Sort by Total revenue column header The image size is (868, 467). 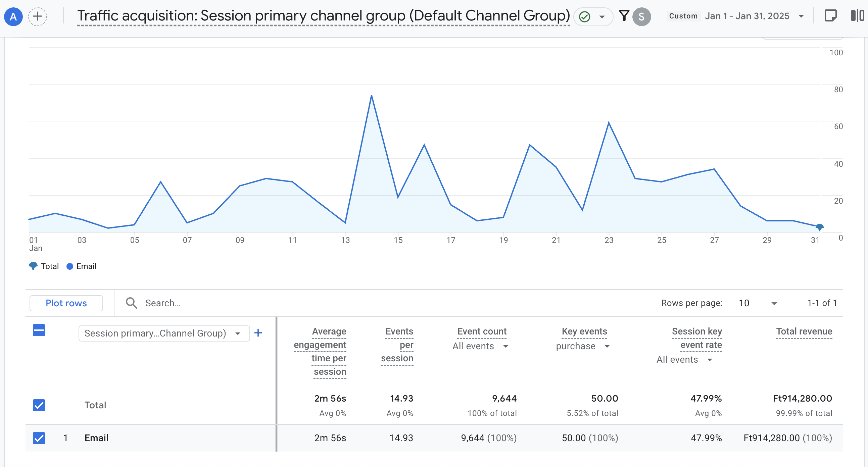[804, 331]
